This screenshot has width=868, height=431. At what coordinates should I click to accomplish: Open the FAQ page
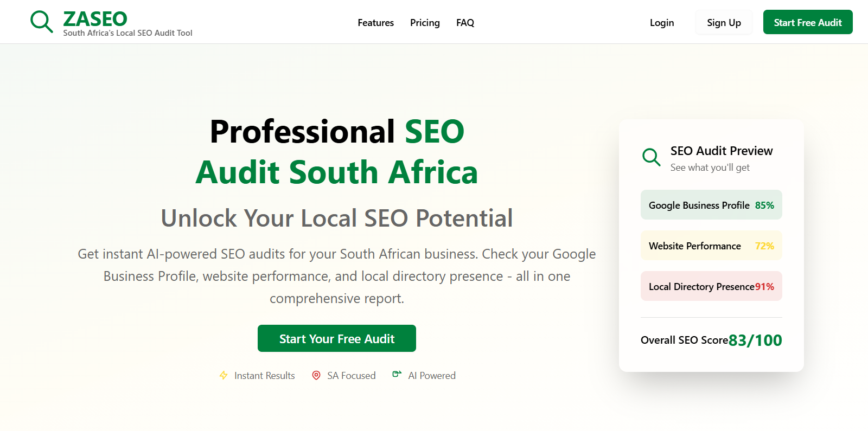[x=465, y=22]
